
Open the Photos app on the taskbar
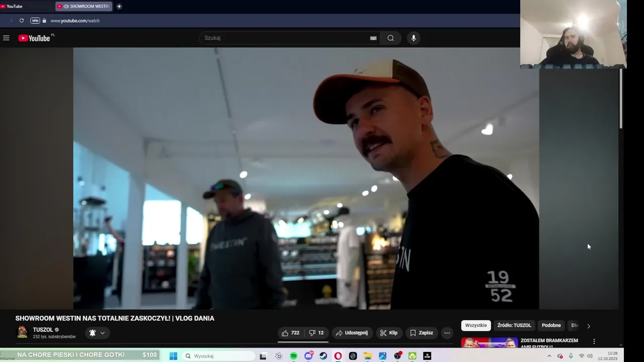(382, 356)
